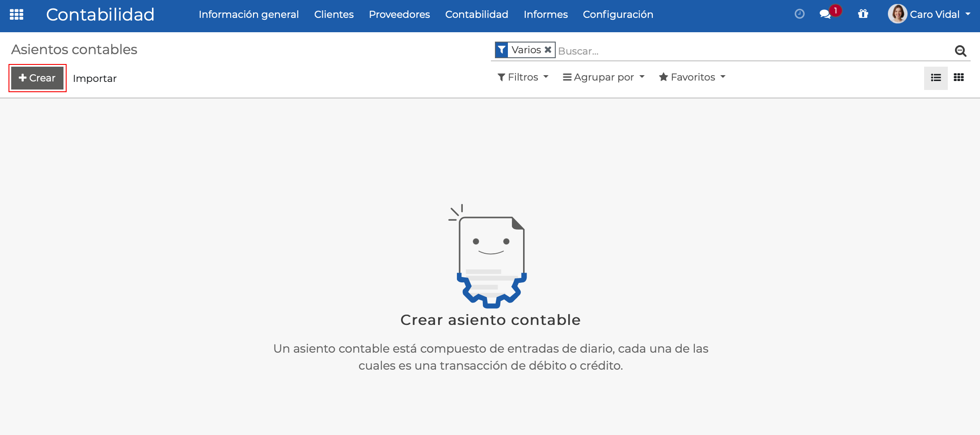980x435 pixels.
Task: Remove the Varios filter with its x icon
Action: (x=548, y=50)
